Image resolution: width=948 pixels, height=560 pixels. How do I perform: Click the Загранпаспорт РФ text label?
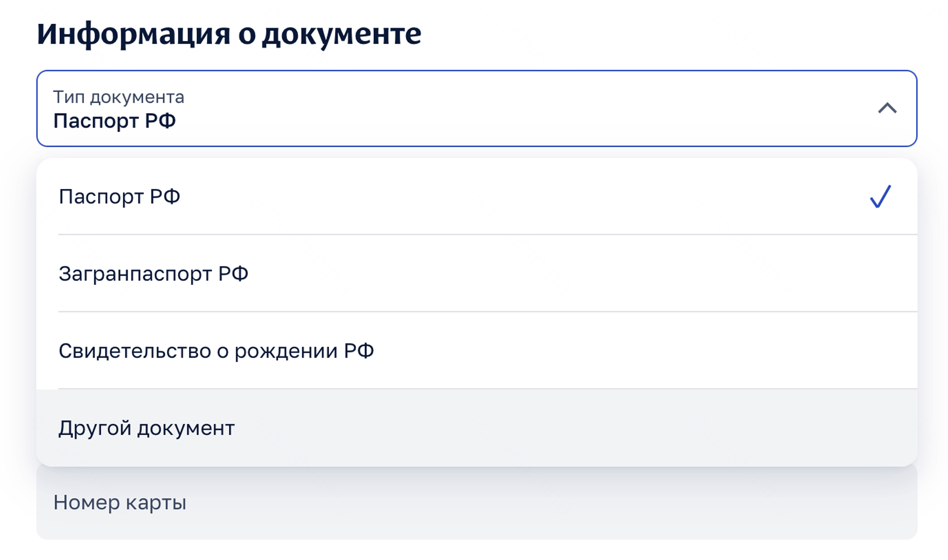coord(154,274)
